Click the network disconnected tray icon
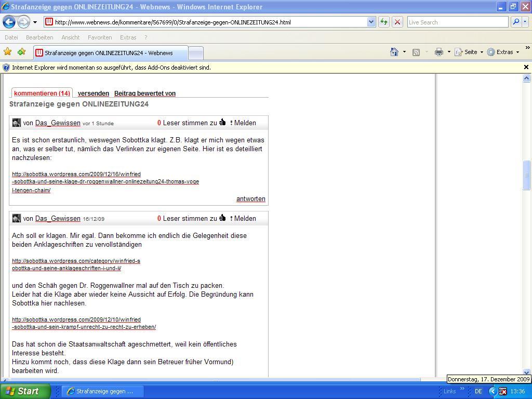 [x=503, y=392]
